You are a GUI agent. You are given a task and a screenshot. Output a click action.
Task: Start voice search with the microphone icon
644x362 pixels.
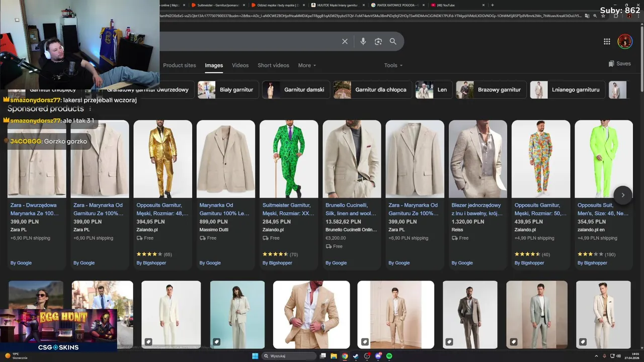[x=363, y=41]
